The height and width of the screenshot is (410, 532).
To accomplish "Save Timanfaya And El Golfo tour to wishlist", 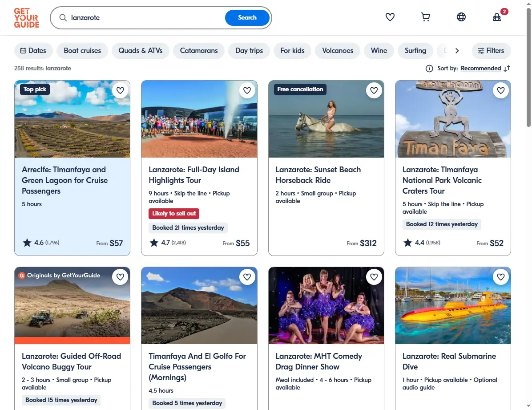I will click(247, 277).
